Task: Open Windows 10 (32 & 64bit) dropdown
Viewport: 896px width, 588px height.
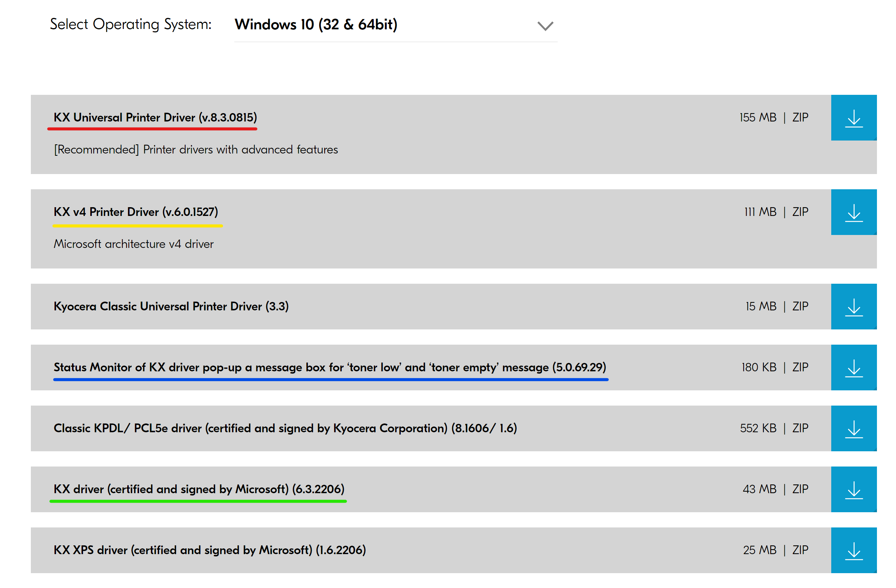Action: [316, 25]
